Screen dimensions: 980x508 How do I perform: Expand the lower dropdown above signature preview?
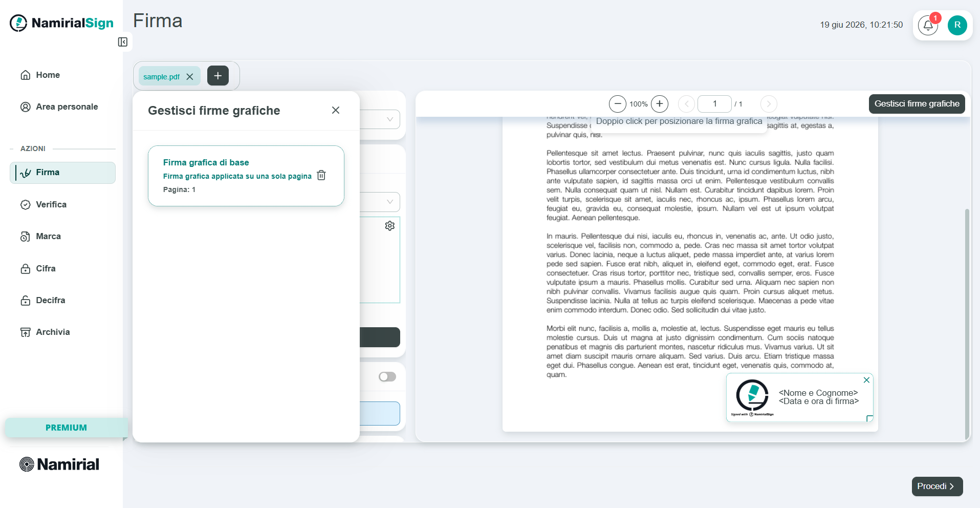pos(380,202)
